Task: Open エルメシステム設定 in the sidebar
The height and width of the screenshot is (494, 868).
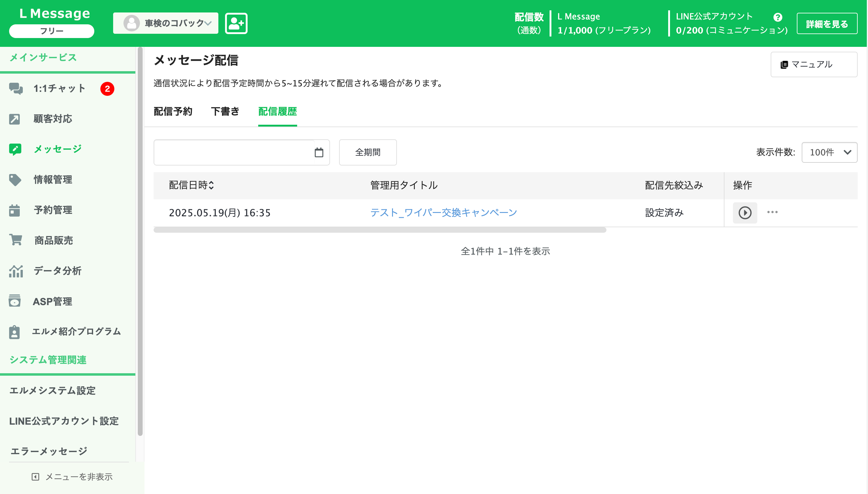Action: tap(53, 391)
